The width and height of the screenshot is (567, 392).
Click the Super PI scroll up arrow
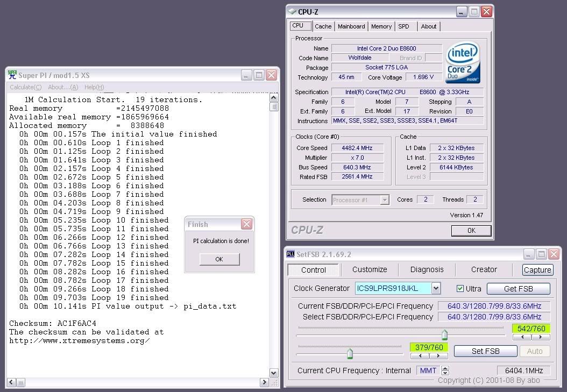tap(274, 97)
